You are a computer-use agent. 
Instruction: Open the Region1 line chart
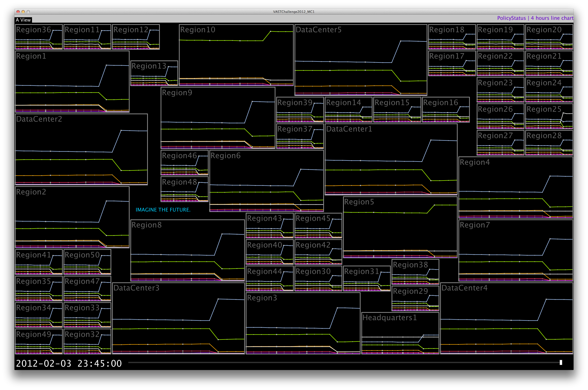pos(72,82)
